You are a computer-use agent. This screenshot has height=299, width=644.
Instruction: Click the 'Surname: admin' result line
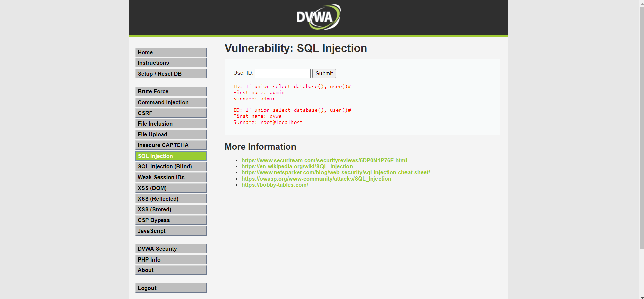(254, 99)
